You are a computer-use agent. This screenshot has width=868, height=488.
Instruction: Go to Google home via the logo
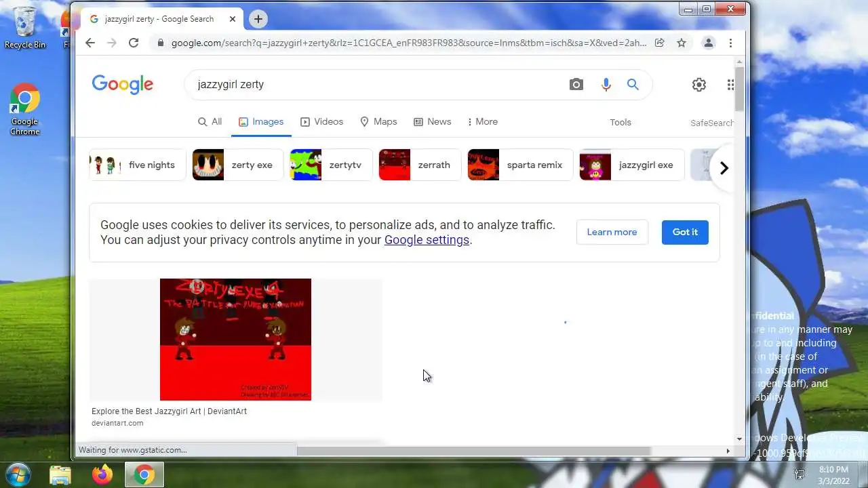(123, 85)
